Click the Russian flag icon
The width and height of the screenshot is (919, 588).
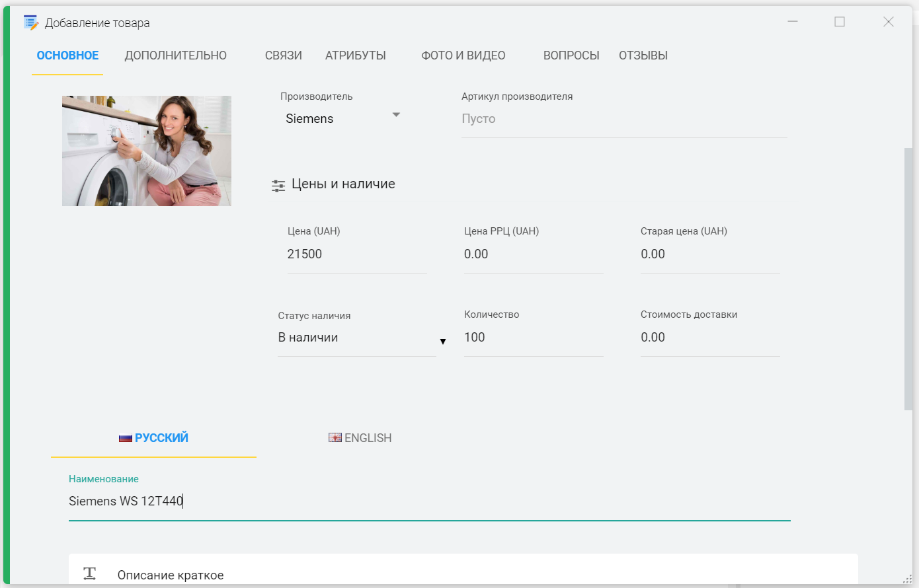pyautogui.click(x=126, y=438)
